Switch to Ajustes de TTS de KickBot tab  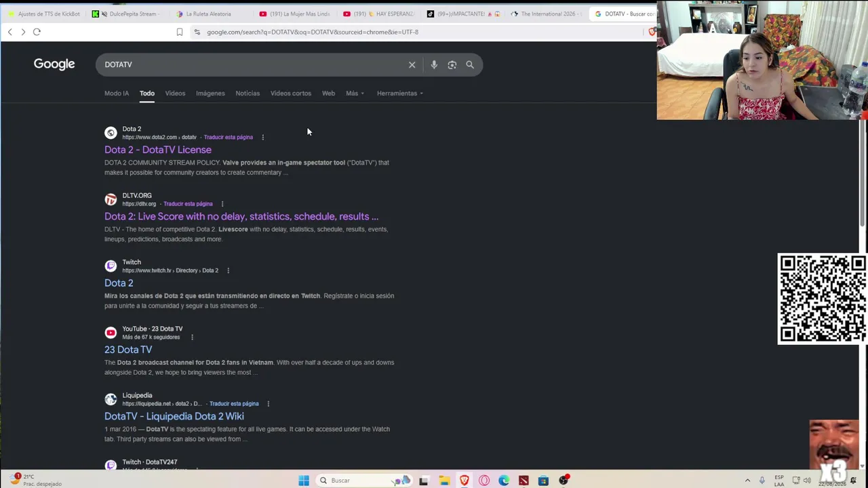click(45, 14)
